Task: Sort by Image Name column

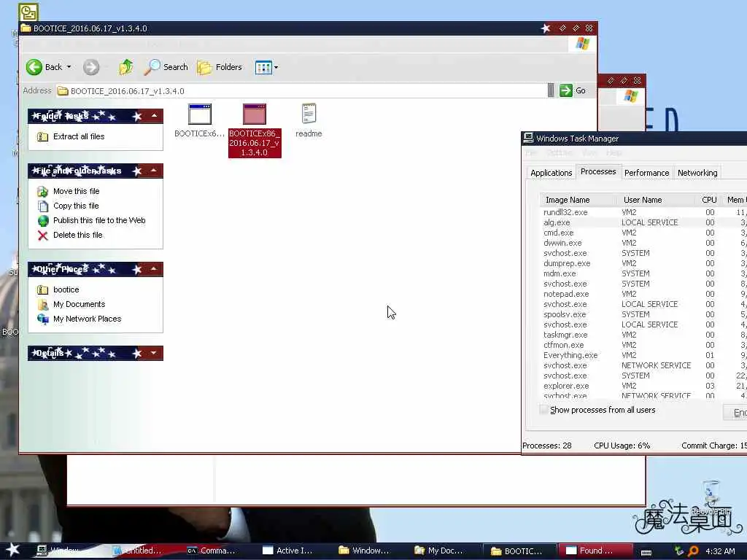Action: pos(578,200)
